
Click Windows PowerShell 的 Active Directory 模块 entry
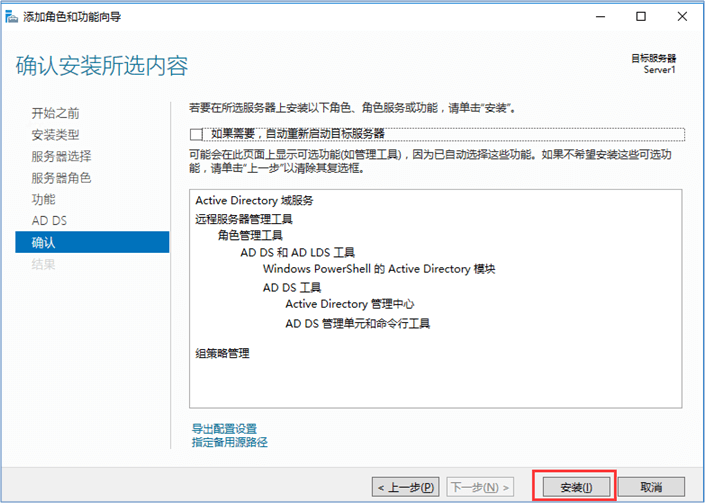tap(379, 269)
